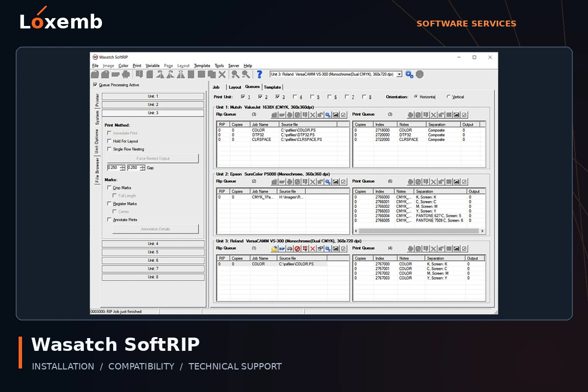Screen dimensions: 588x392
Task: Collapse the Unit: 3 section header
Action: (153, 113)
